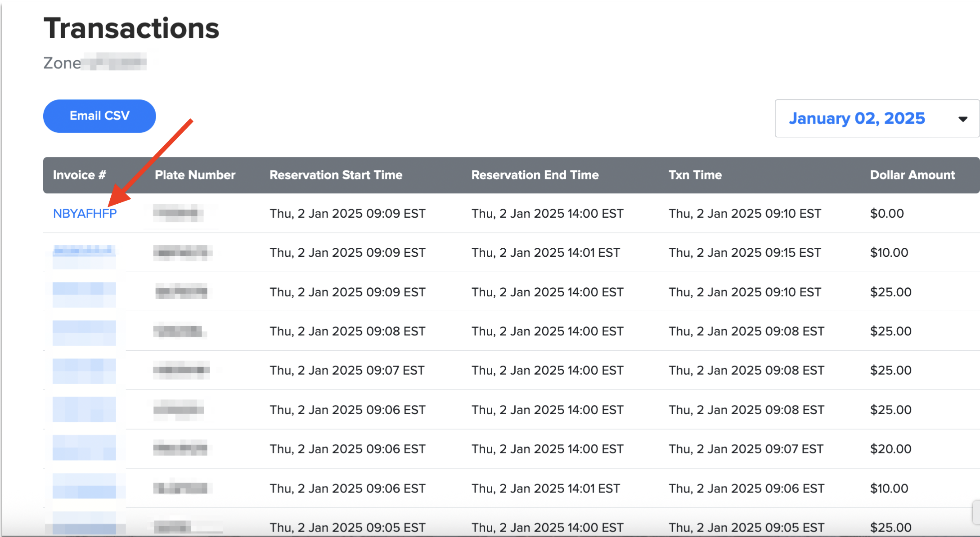
Task: Click the Plate Number column header
Action: [x=195, y=175]
